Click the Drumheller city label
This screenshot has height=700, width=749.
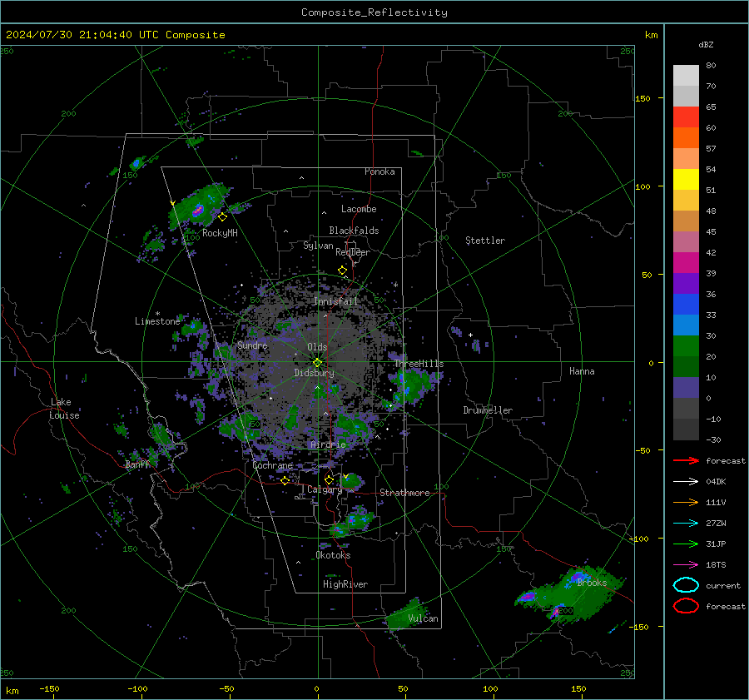pyautogui.click(x=488, y=410)
